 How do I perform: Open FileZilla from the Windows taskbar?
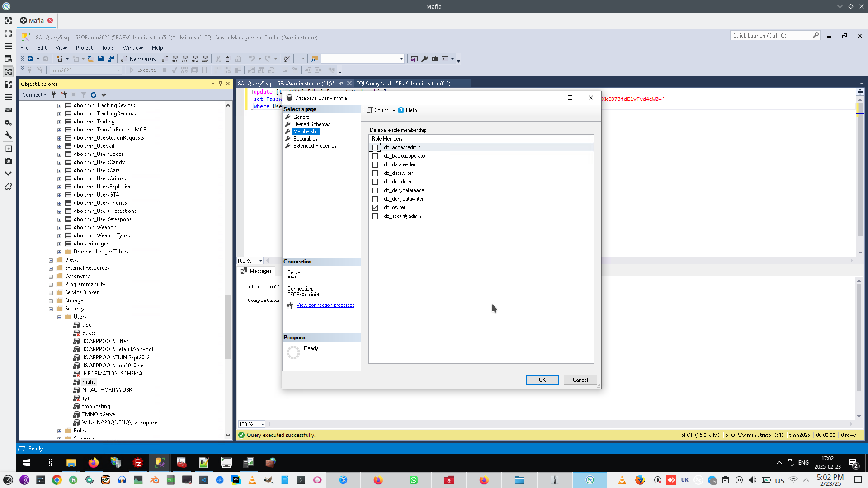tap(138, 462)
